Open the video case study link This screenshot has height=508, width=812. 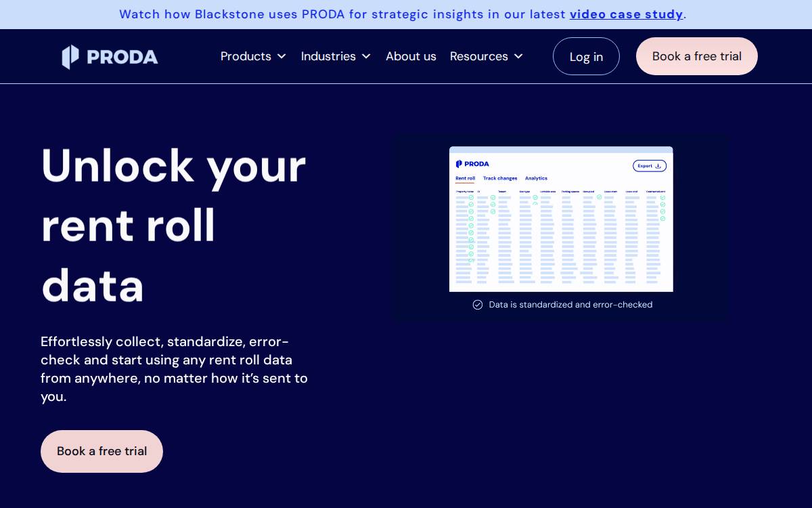pos(626,14)
